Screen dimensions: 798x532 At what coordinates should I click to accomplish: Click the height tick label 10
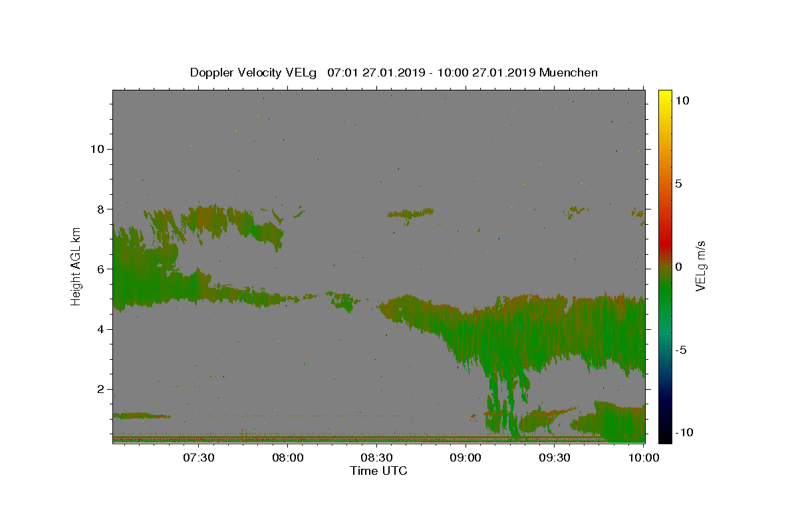(x=97, y=149)
